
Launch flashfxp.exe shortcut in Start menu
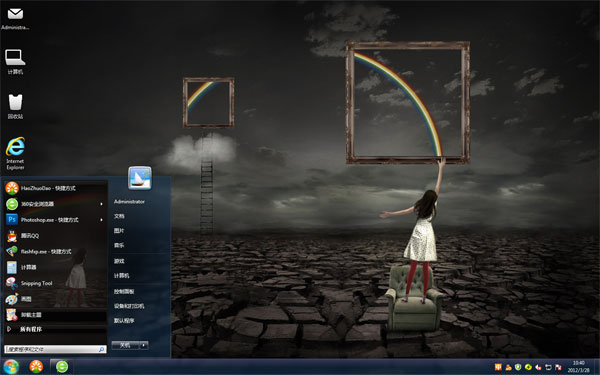(55, 251)
